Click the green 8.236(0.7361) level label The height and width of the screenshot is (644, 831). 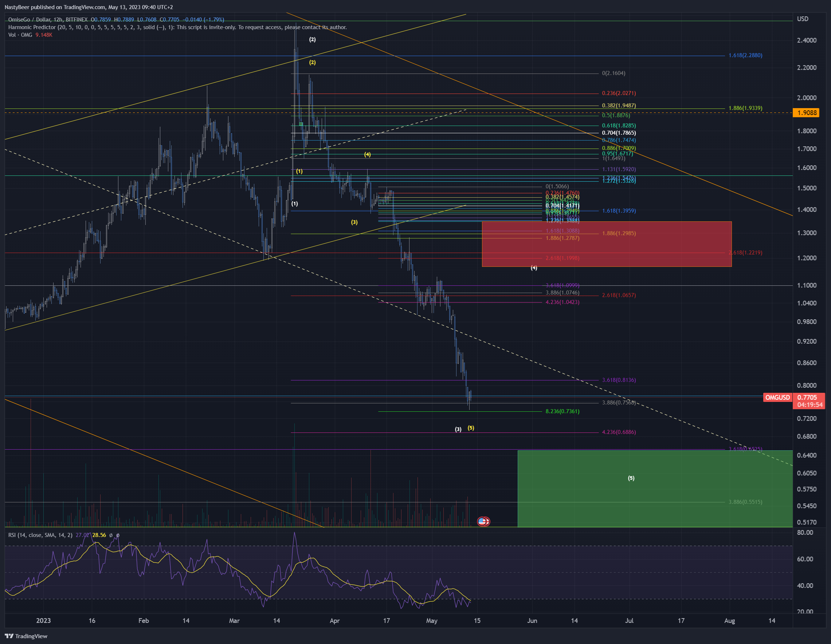click(563, 411)
